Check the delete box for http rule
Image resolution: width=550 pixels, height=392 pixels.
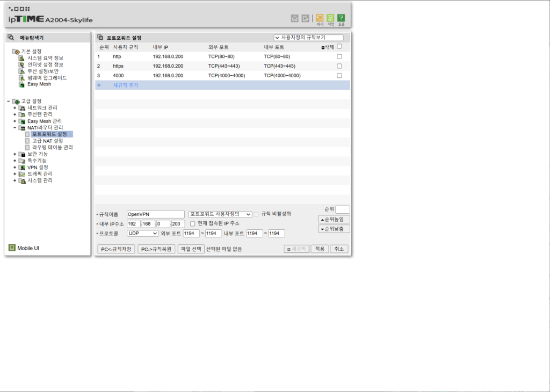coord(339,56)
